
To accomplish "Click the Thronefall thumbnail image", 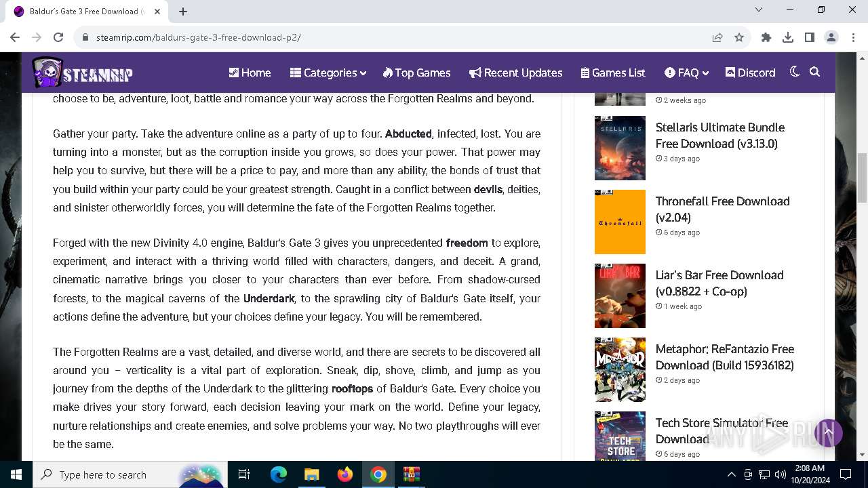I will [620, 222].
